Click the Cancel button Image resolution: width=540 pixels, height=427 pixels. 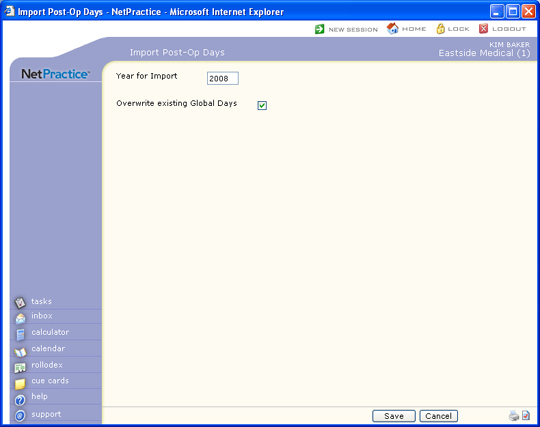[438, 416]
